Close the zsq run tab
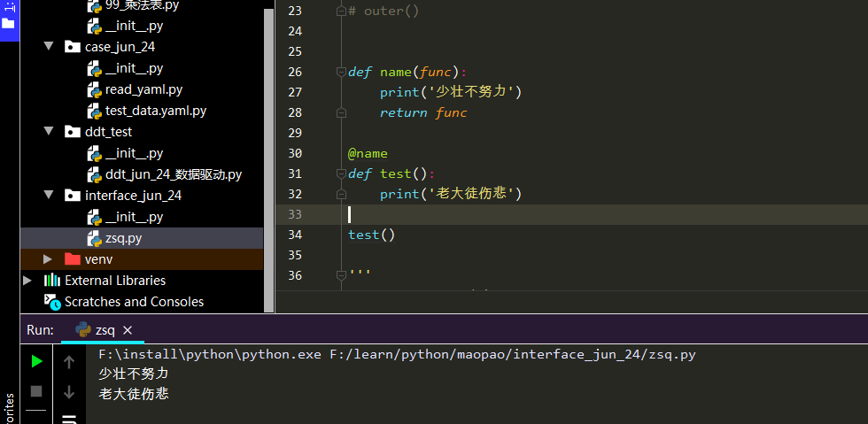The height and width of the screenshot is (424, 868). [x=128, y=330]
